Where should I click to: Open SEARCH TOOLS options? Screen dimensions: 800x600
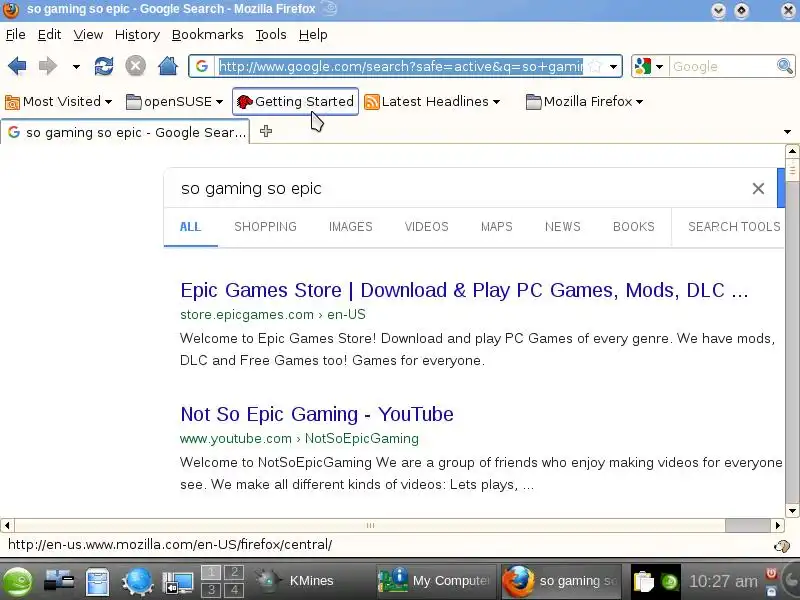pos(734,227)
